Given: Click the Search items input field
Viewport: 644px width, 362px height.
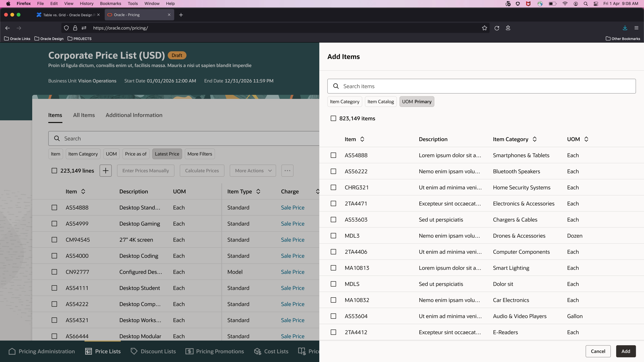Looking at the screenshot, I should (481, 86).
